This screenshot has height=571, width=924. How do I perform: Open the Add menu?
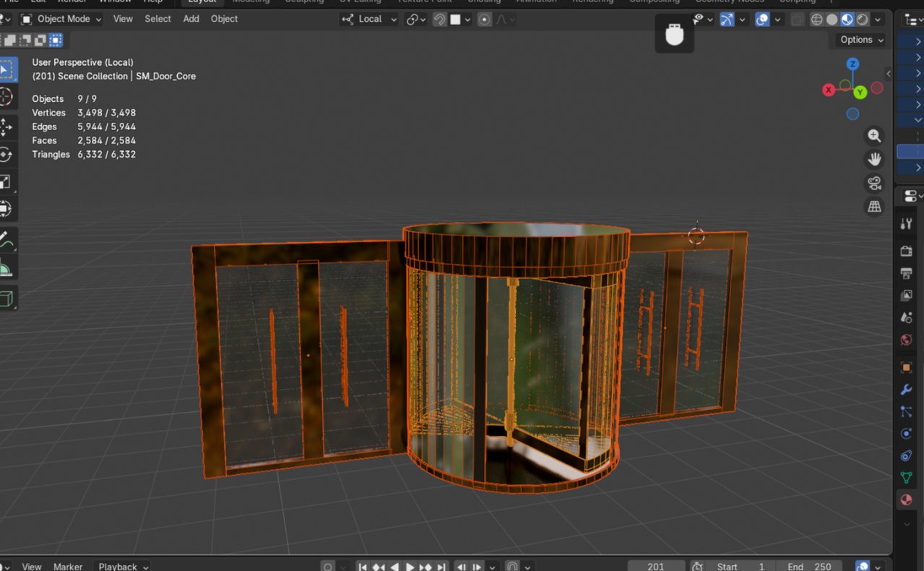(x=191, y=19)
